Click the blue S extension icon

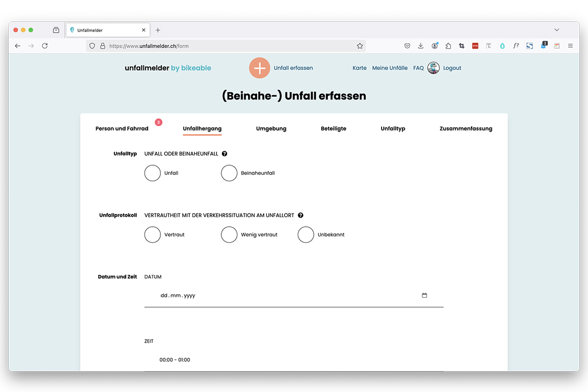point(530,46)
